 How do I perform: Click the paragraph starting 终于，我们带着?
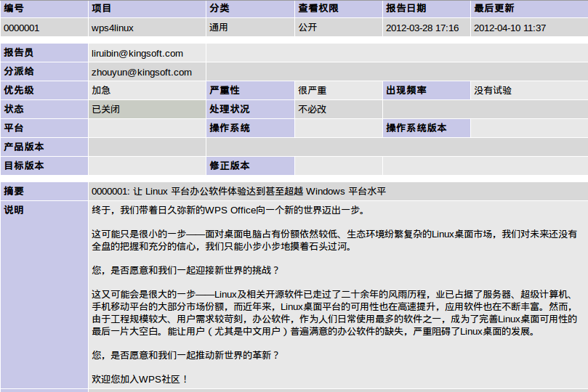click(x=229, y=211)
